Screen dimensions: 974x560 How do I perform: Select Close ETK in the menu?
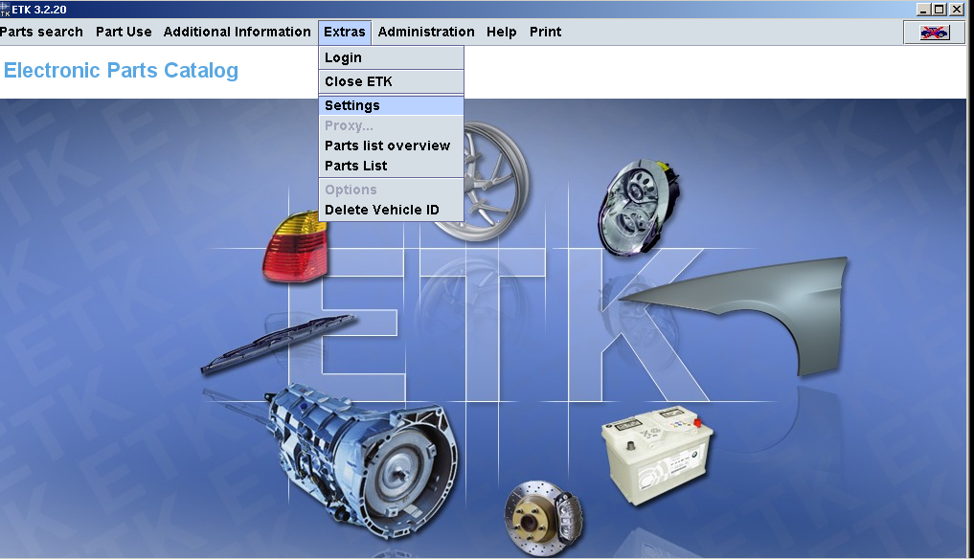coord(358,81)
